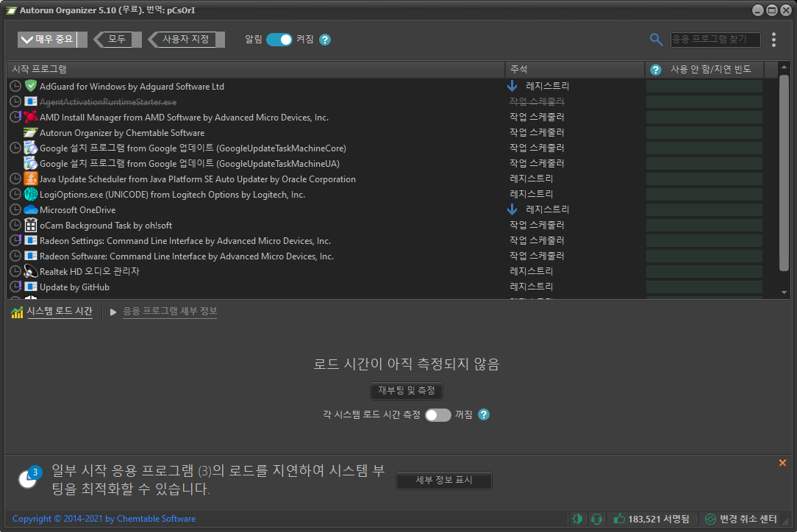Select the Realtek HD 오디오 관리자 row
This screenshot has width=797, height=532.
coord(386,271)
